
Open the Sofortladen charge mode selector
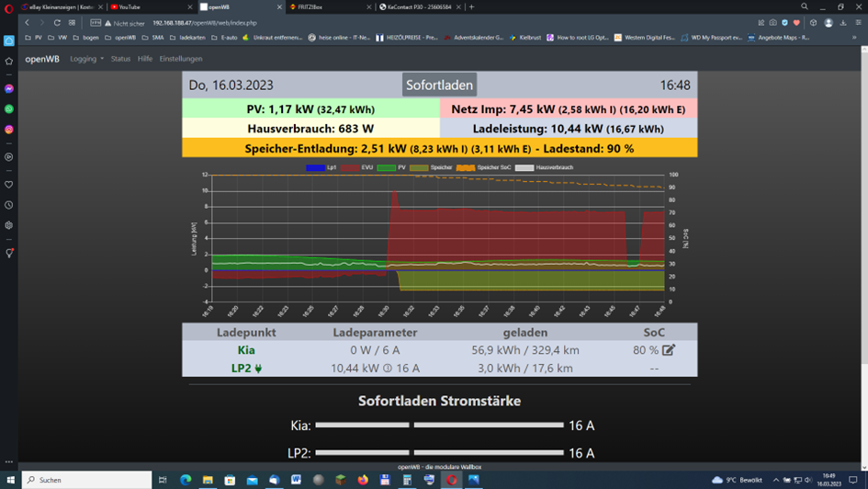click(x=440, y=85)
